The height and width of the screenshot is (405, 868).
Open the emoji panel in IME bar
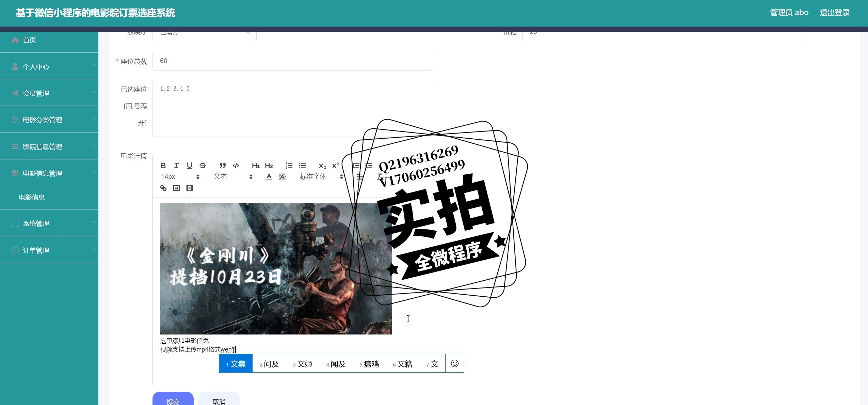454,363
